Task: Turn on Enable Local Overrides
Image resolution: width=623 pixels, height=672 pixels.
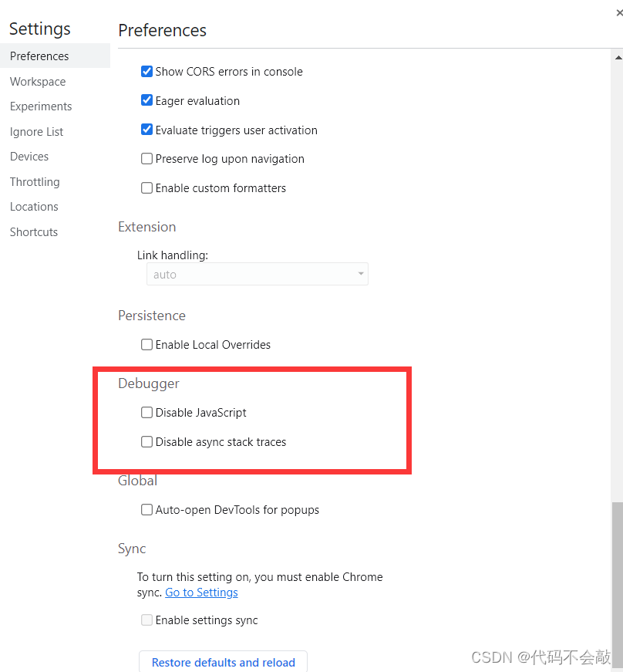Action: click(x=146, y=345)
